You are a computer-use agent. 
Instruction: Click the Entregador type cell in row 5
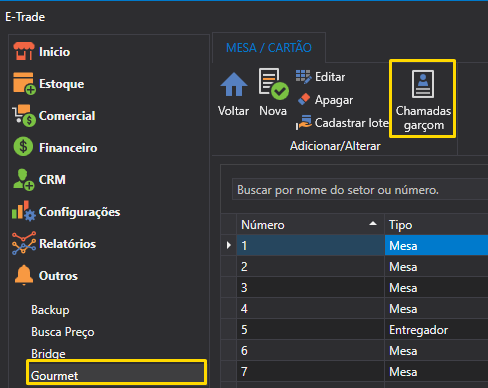[436, 329]
